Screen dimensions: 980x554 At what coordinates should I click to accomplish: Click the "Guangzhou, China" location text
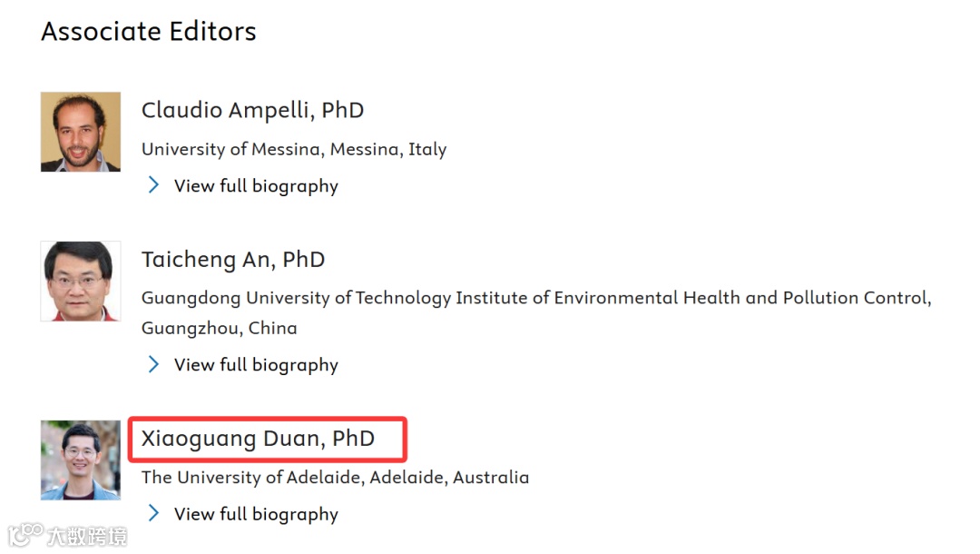click(219, 328)
